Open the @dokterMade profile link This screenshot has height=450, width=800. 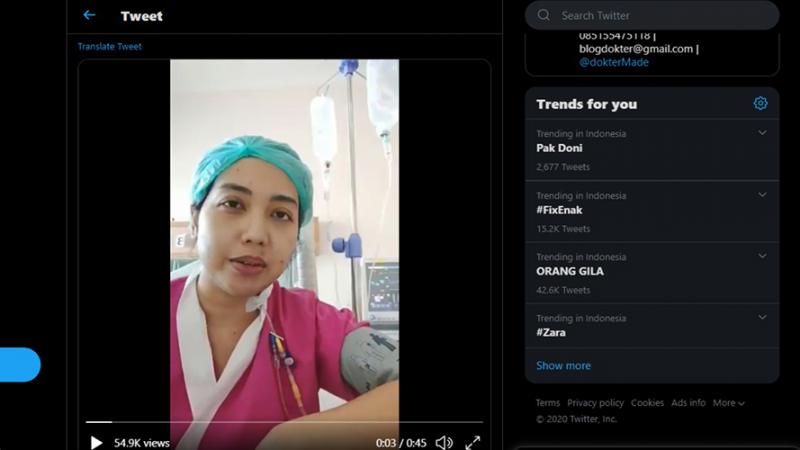pos(614,62)
